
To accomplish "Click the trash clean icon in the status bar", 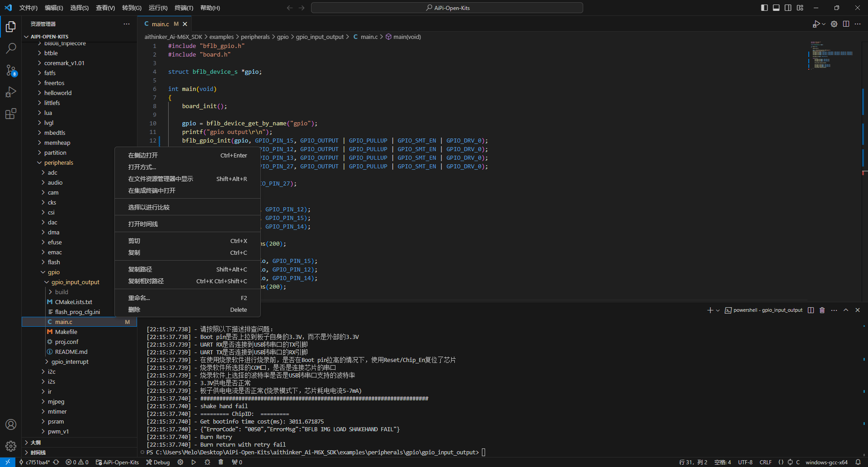I will pyautogui.click(x=221, y=462).
